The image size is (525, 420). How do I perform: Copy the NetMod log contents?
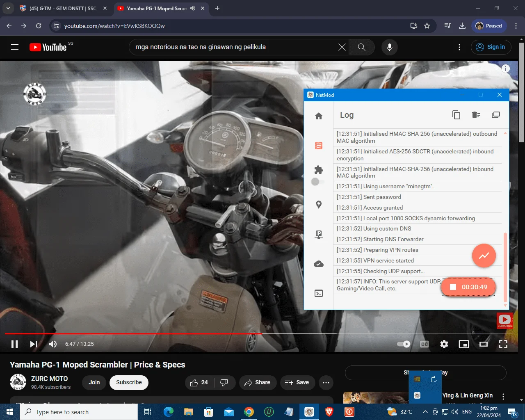456,115
